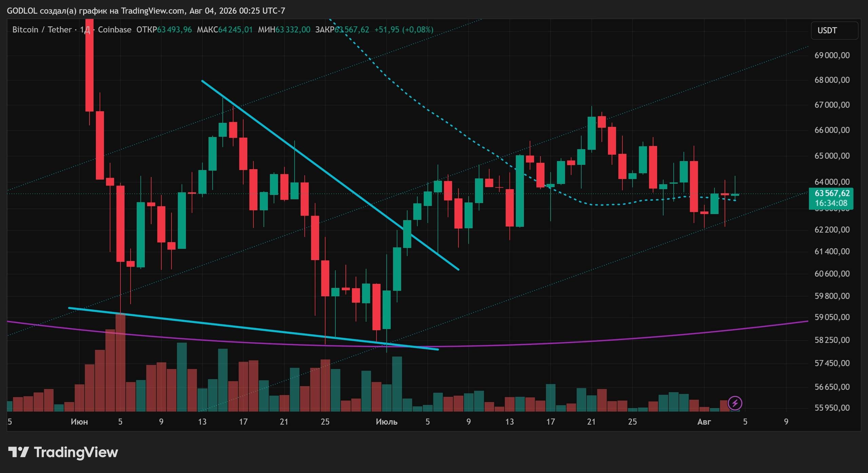Click the Bitcoin / Tether symbol title
The width and height of the screenshot is (868, 473).
point(42,30)
